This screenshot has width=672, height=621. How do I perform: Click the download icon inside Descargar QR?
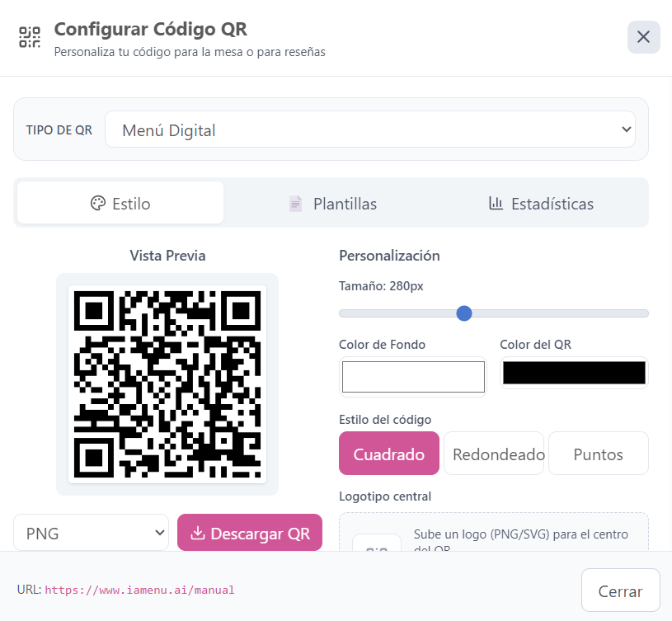[x=199, y=533]
